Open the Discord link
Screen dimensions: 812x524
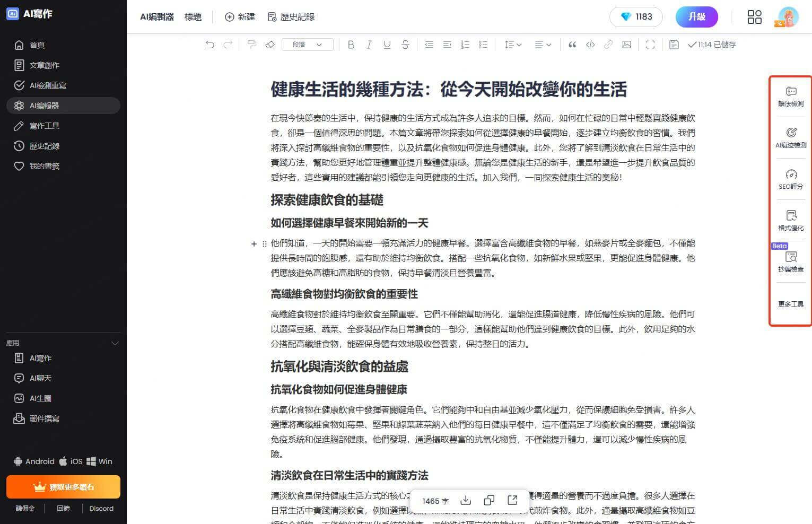pyautogui.click(x=101, y=509)
